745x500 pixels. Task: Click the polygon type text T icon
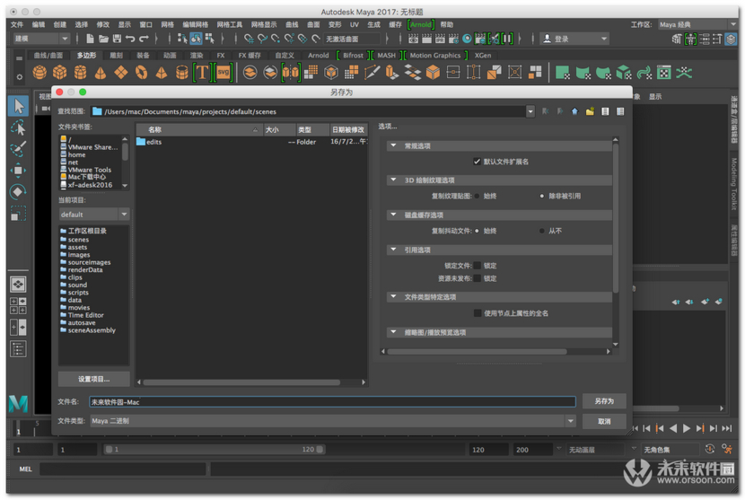coord(202,73)
